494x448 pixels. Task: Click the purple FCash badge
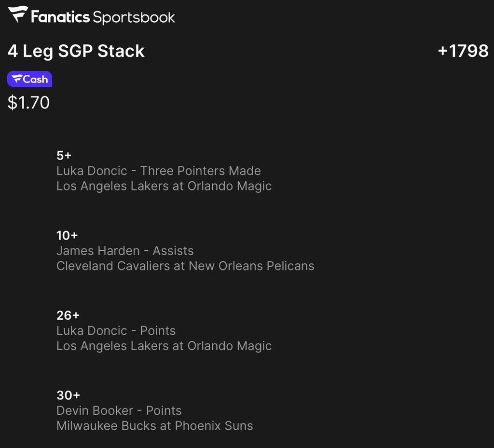pos(29,79)
